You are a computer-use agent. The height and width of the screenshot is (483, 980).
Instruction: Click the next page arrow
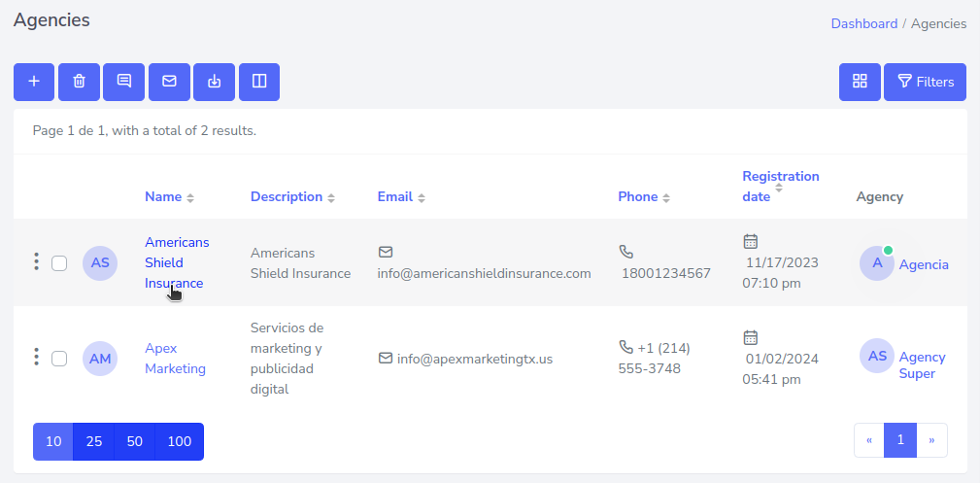[931, 440]
